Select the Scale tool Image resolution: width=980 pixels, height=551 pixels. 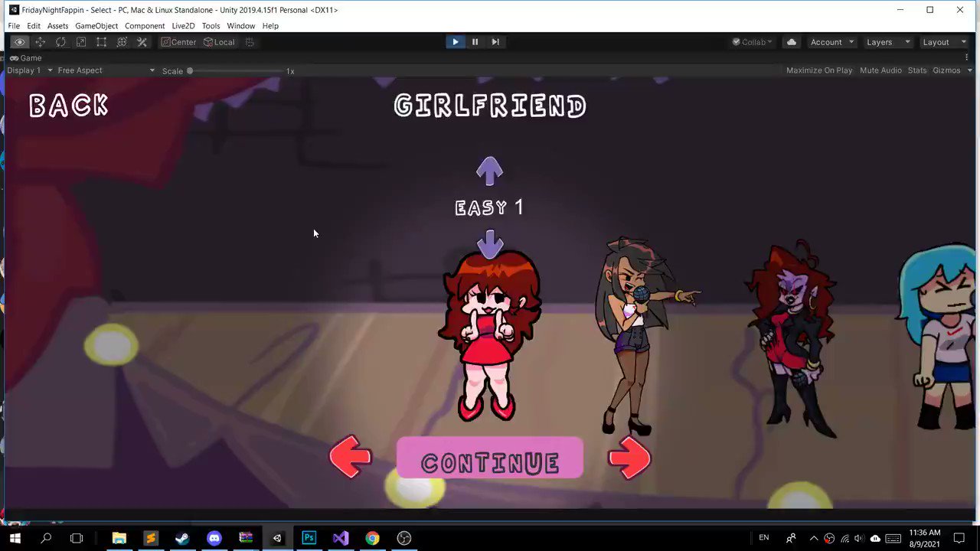[81, 42]
